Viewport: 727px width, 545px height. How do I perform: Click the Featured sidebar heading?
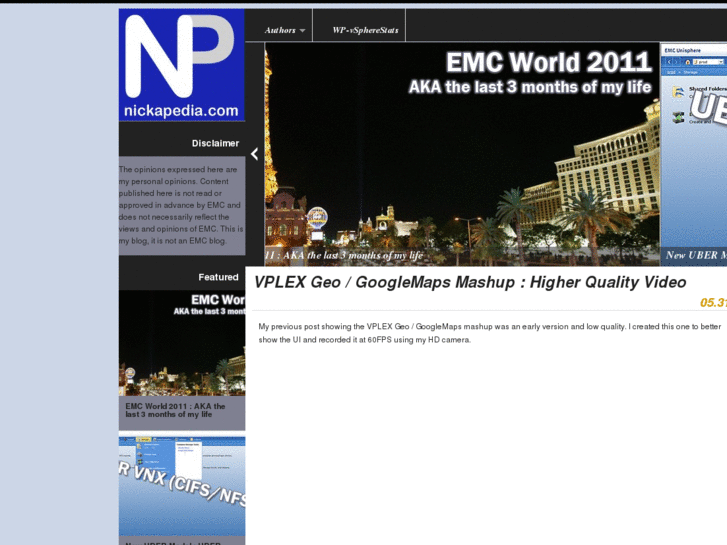[218, 277]
